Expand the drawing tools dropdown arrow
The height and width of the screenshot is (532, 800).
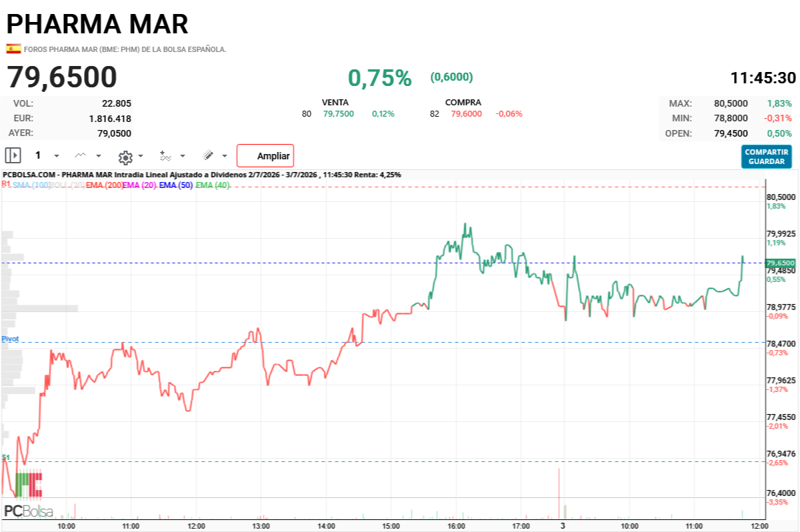(225, 156)
